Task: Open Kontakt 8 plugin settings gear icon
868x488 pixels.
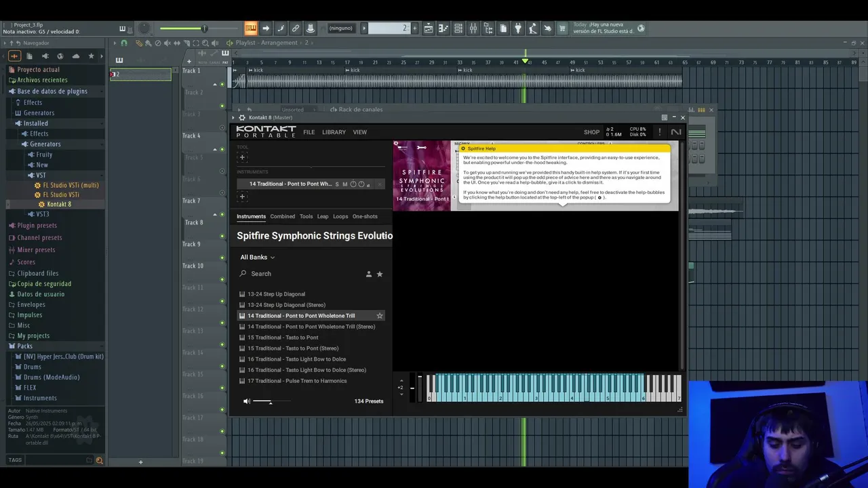Action: point(242,117)
